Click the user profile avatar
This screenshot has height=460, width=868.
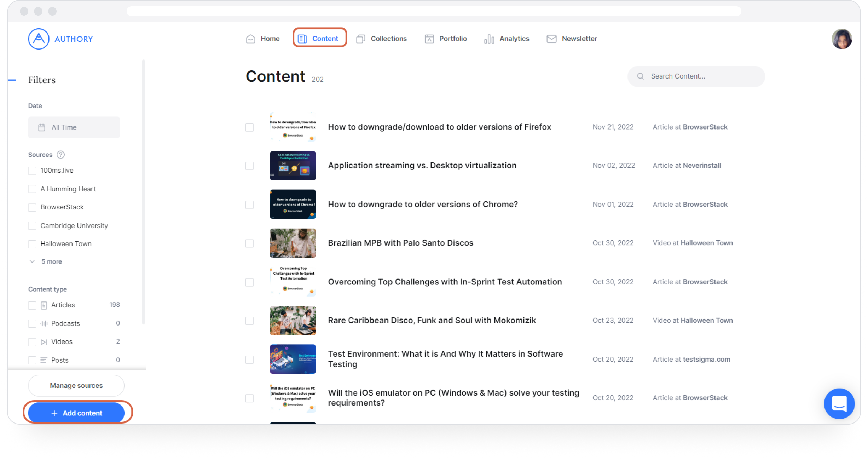pos(841,39)
